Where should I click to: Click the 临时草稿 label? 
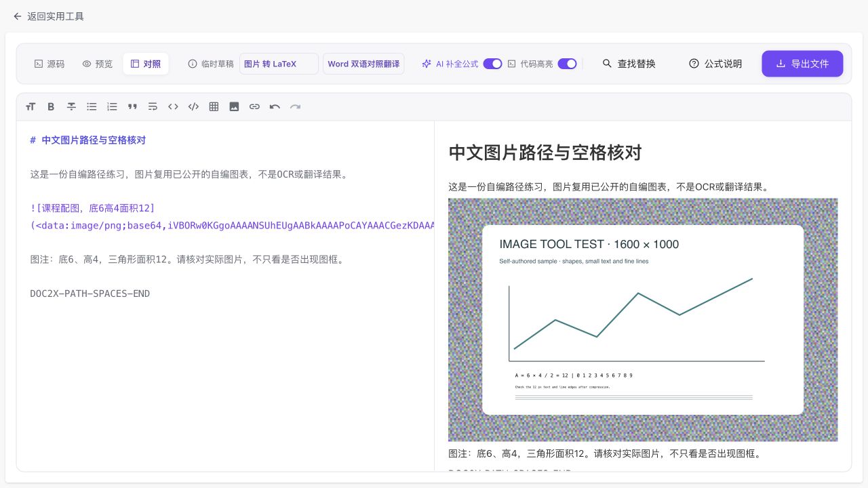coord(218,64)
